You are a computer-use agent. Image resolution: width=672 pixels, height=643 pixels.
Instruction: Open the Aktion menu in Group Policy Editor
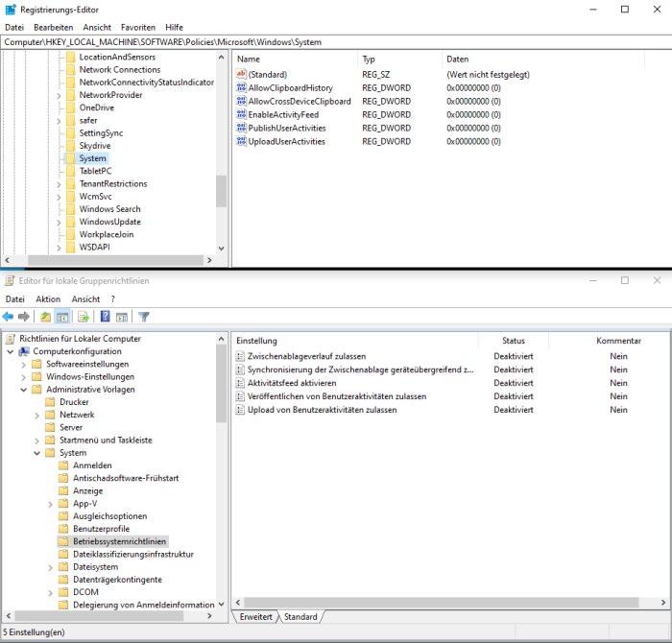click(48, 299)
